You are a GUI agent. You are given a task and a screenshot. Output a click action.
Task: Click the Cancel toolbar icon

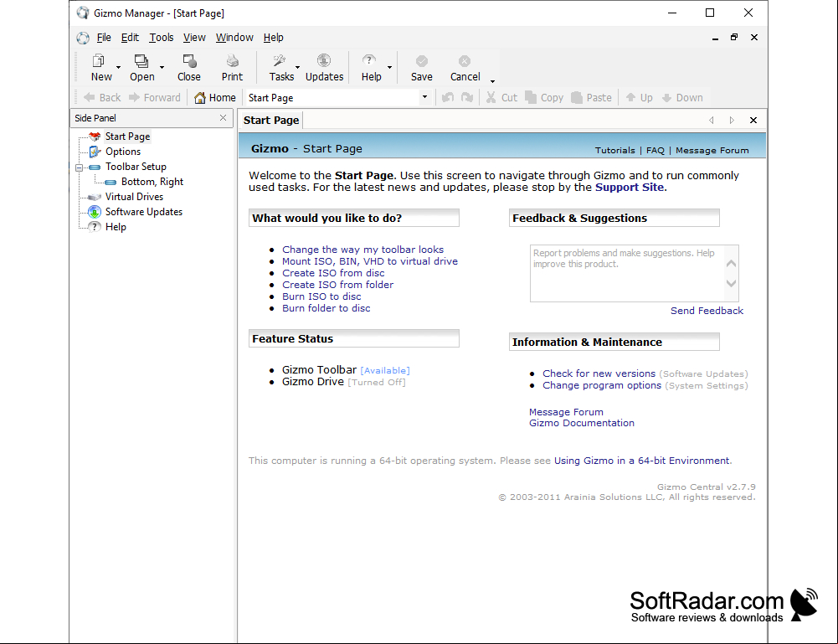[x=465, y=67]
